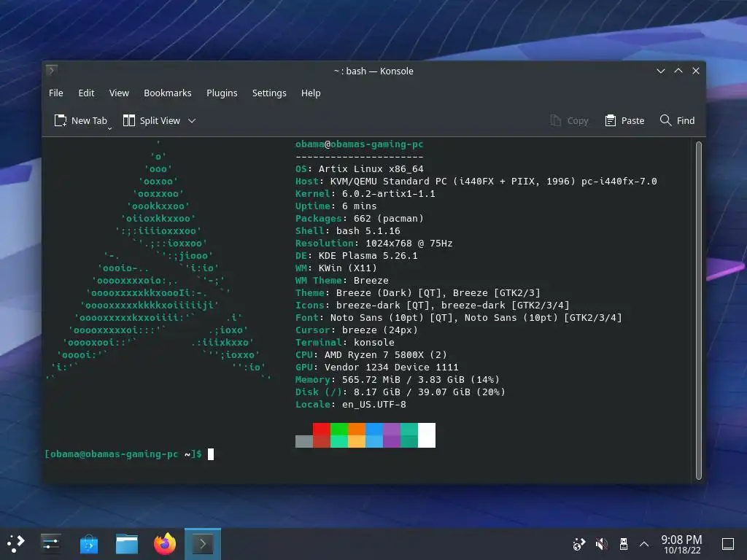
Task: Click the clock showing 9:08 PM
Action: pos(682,544)
